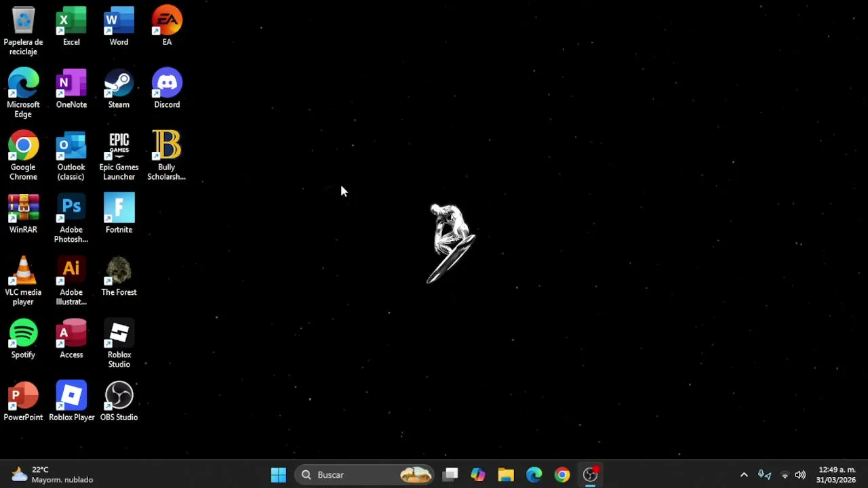Select the Epic Games Launcher shortcut
The width and height of the screenshot is (868, 488).
pyautogui.click(x=119, y=156)
